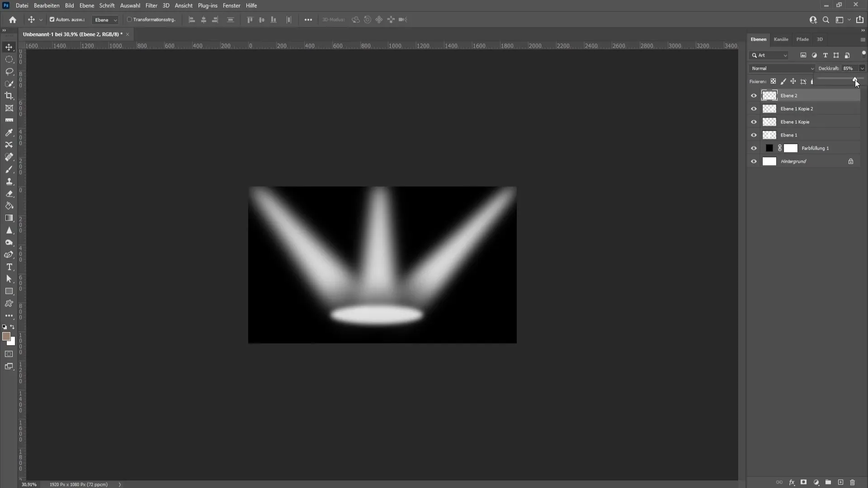Open the Fenster menu

point(231,5)
